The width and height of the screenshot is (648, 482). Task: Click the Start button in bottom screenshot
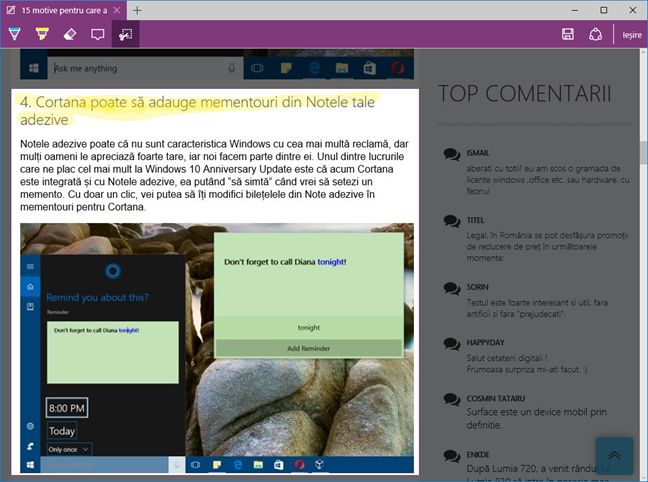point(30,465)
